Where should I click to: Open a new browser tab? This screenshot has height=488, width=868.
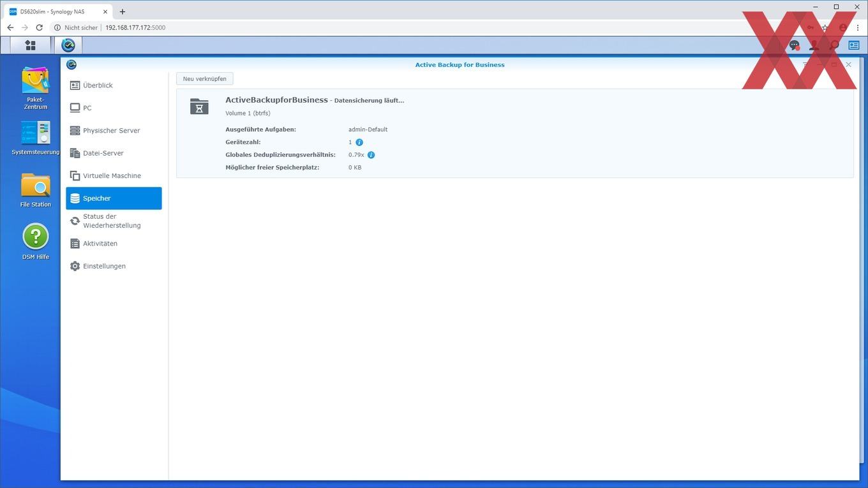tap(123, 11)
